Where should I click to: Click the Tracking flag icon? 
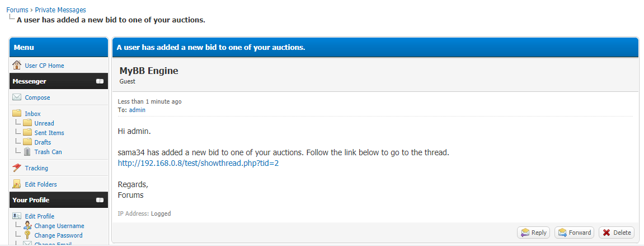(x=17, y=168)
